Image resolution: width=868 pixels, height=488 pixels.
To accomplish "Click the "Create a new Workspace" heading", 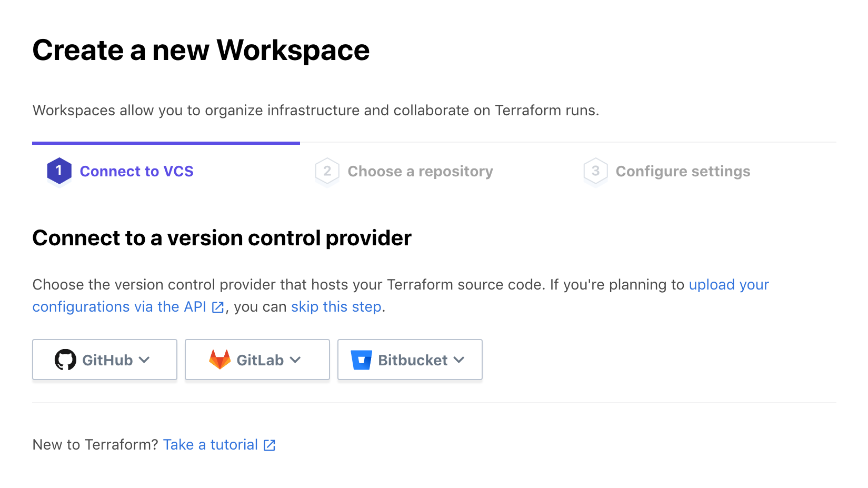I will pos(201,51).
